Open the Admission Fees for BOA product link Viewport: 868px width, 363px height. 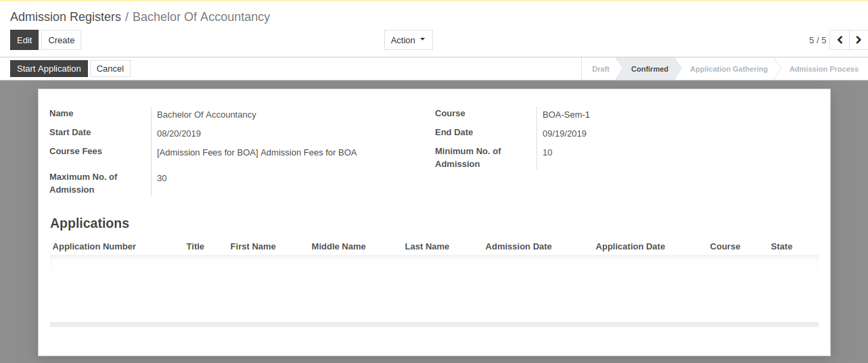(x=257, y=153)
